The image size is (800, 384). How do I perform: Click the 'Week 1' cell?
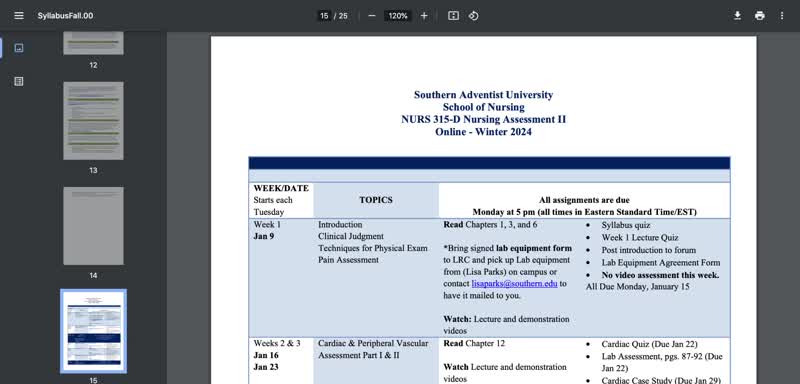pyautogui.click(x=267, y=224)
